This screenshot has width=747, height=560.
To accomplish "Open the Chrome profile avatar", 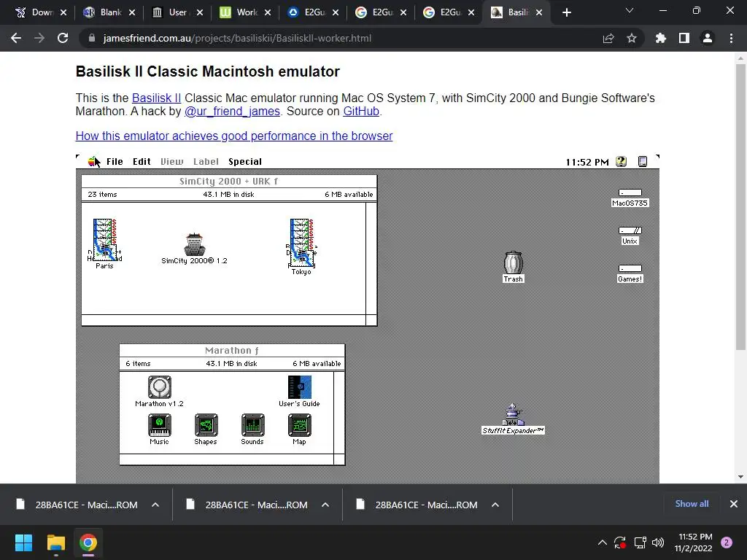I will coord(708,38).
